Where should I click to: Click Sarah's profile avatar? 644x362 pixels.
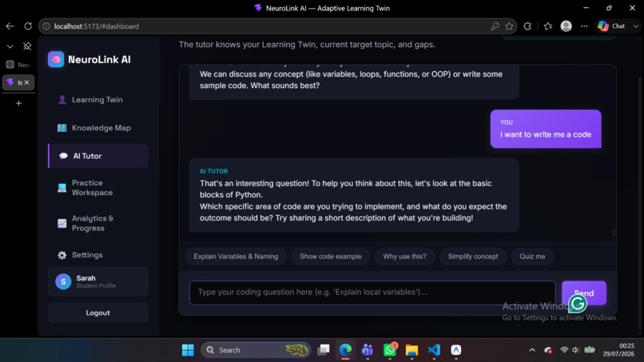coord(63,281)
